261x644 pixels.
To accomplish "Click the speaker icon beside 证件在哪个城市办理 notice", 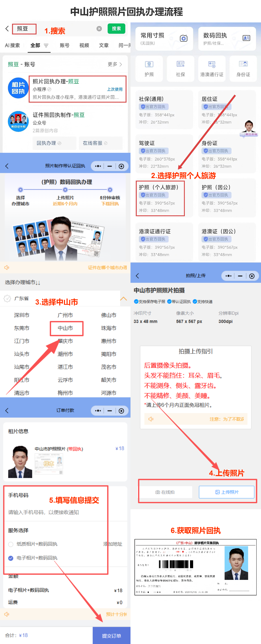I will tap(7, 268).
